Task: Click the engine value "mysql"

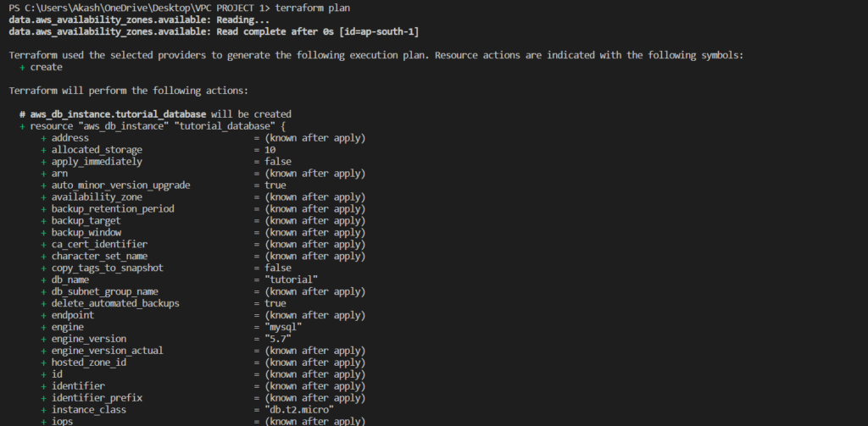Action: click(283, 327)
